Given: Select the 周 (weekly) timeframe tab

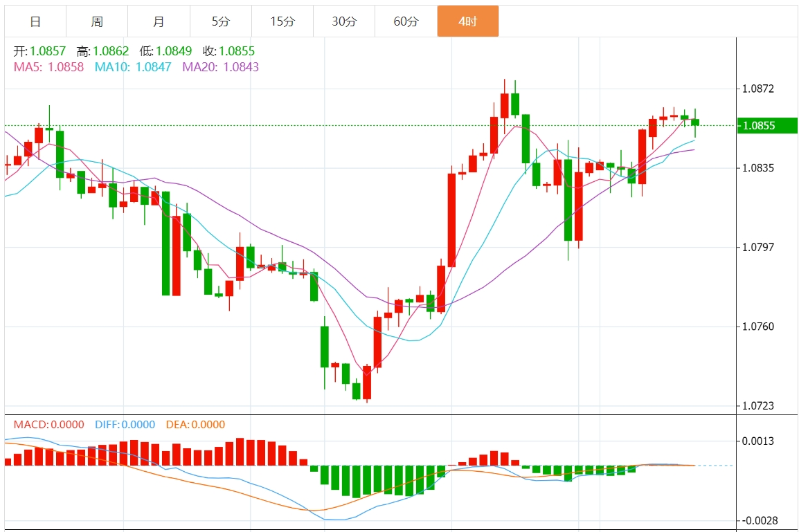Looking at the screenshot, I should point(97,21).
